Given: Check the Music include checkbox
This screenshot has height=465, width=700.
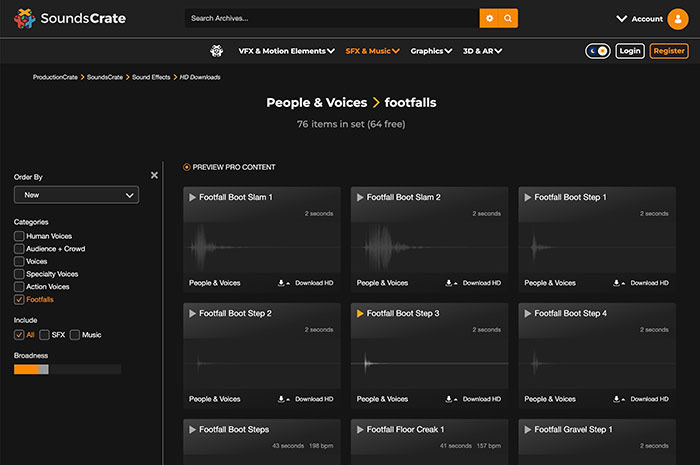Looking at the screenshot, I should (75, 335).
